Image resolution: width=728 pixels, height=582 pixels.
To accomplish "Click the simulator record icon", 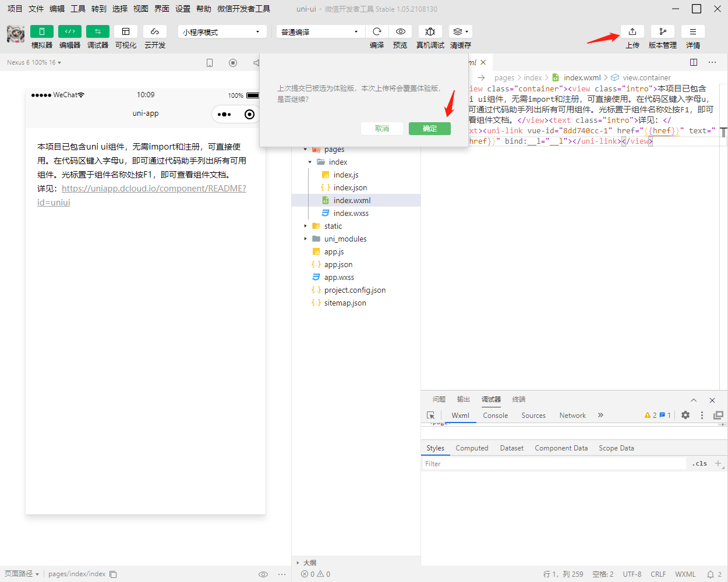I will (x=233, y=63).
